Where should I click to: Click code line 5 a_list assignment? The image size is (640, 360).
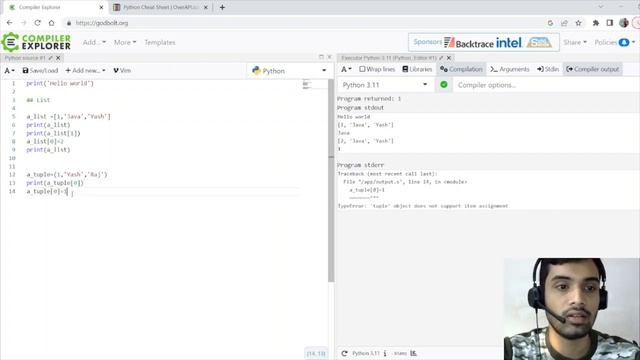[68, 116]
